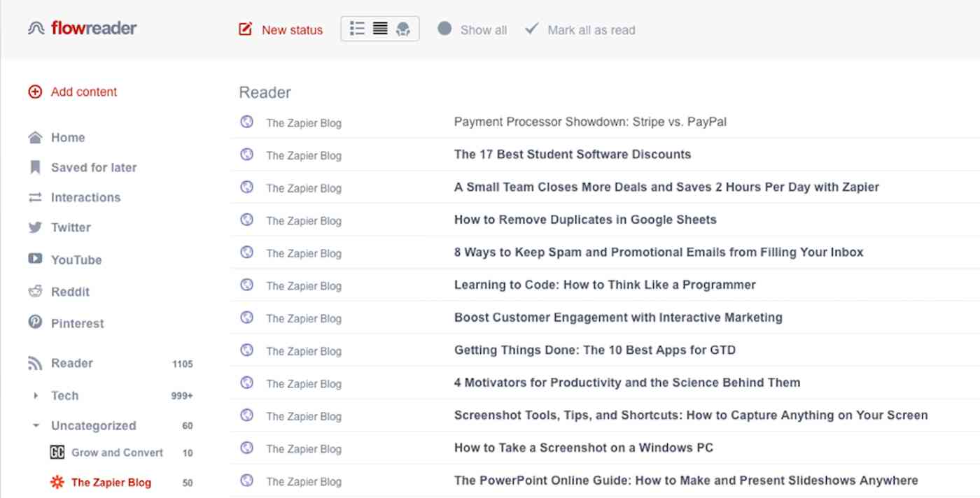The image size is (980, 498).
Task: Open Screenshot Tools, Tips, and Shortcuts article
Action: (x=691, y=415)
